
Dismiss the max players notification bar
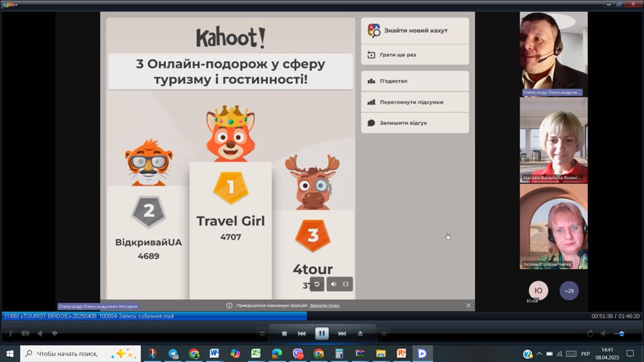tap(468, 305)
